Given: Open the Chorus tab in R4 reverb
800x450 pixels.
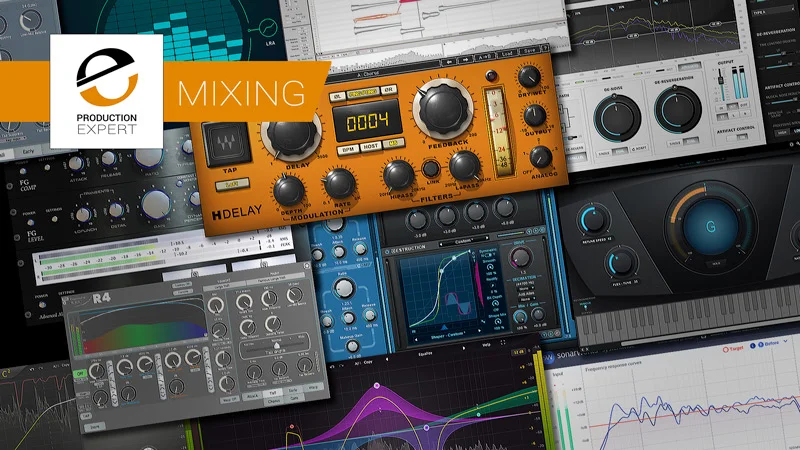Looking at the screenshot, I should click(x=274, y=401).
